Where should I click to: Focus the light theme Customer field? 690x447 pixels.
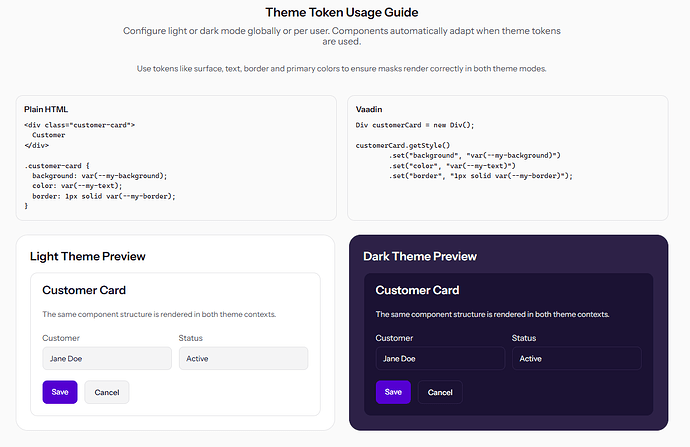pyautogui.click(x=107, y=358)
